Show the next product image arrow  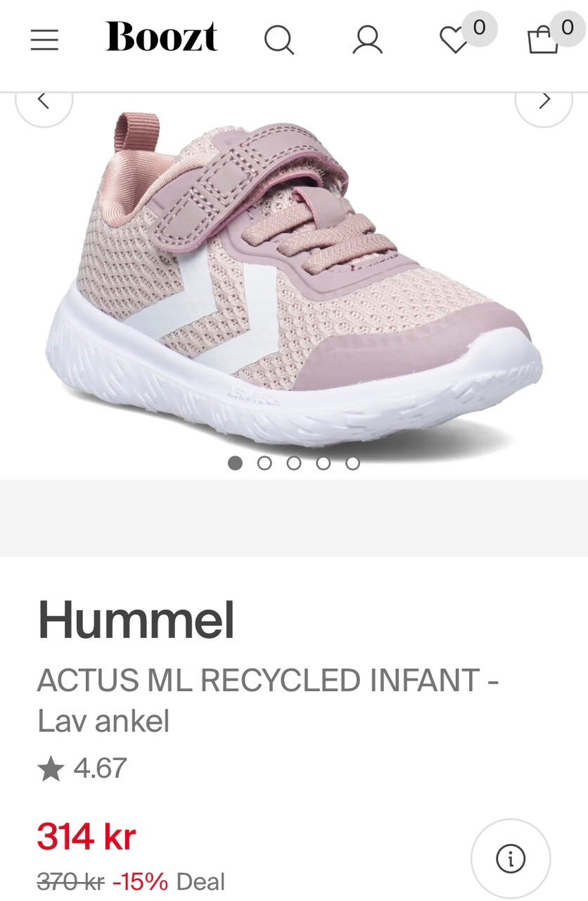coord(544,101)
